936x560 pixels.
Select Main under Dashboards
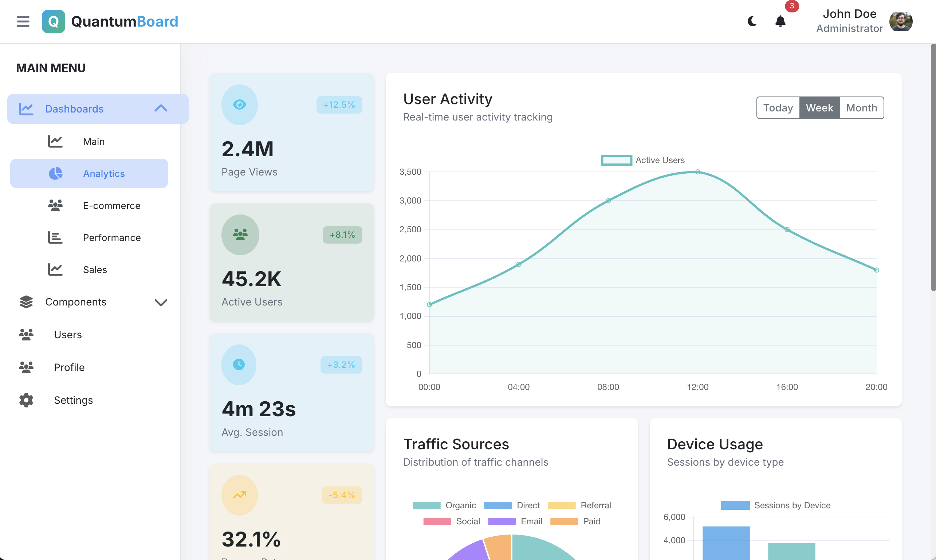94,141
